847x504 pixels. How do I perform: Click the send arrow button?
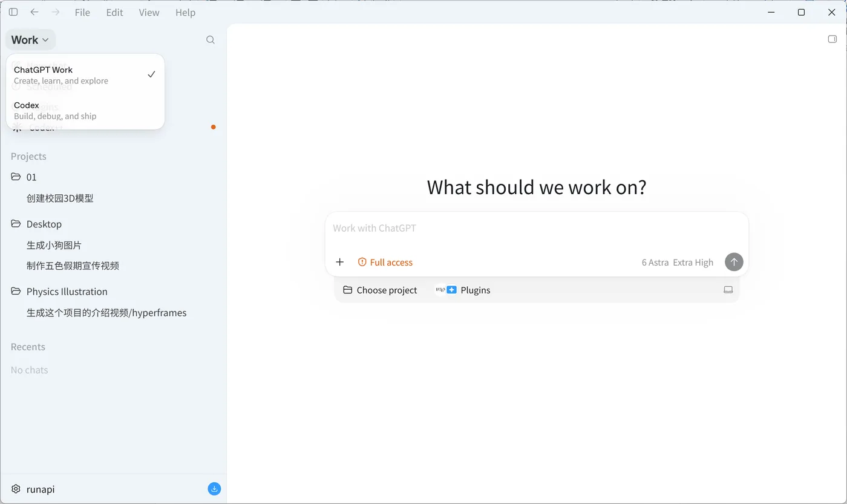coord(734,262)
